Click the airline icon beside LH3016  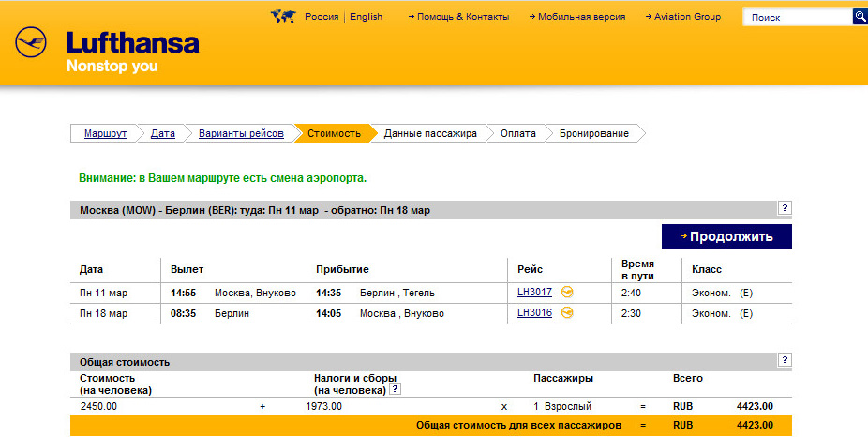tap(567, 313)
